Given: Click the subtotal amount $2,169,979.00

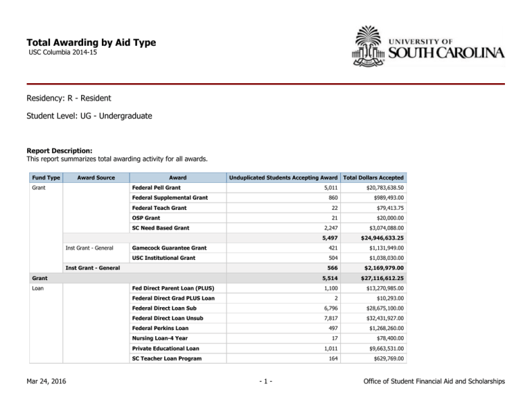Looking at the screenshot, I should [x=384, y=268].
